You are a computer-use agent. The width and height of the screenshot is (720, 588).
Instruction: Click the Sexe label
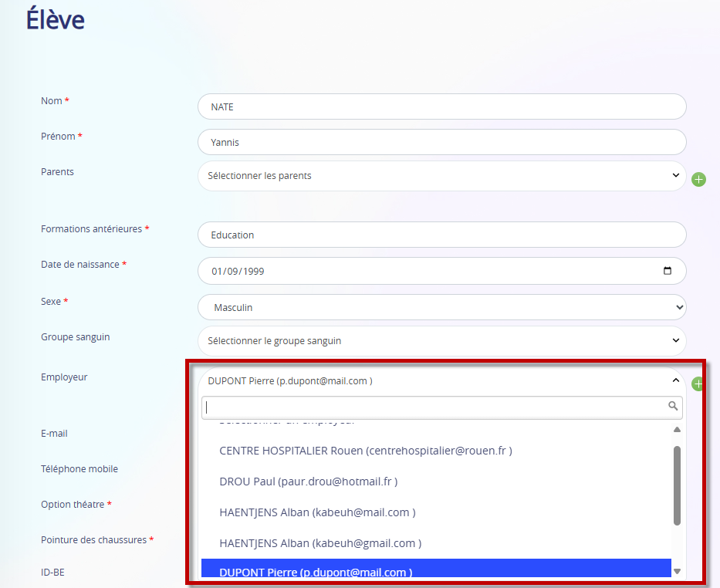coord(50,301)
